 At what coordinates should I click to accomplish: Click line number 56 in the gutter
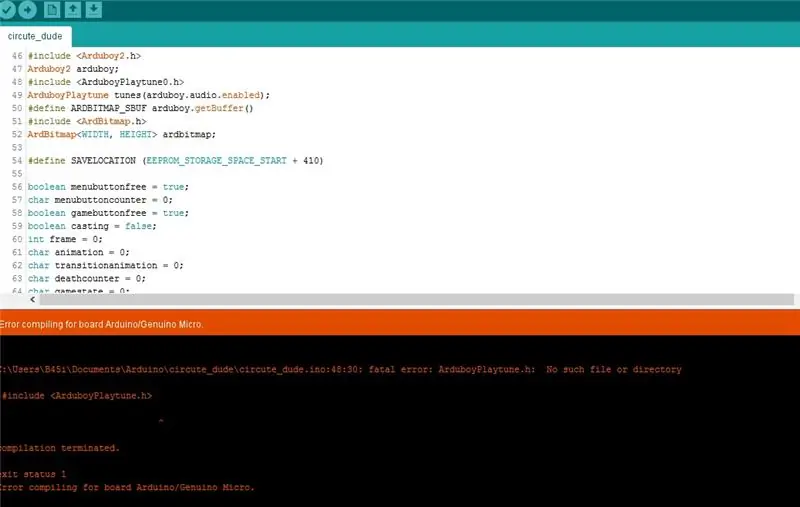coord(17,187)
